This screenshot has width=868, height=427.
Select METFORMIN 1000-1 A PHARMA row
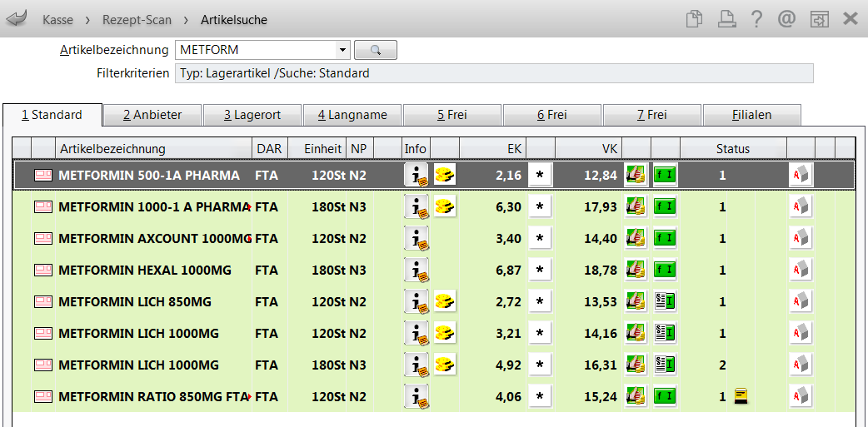tap(433, 207)
